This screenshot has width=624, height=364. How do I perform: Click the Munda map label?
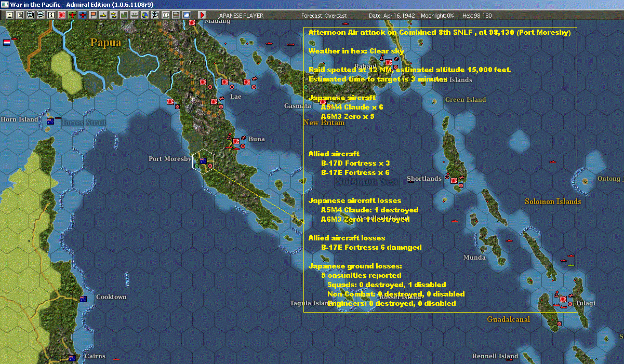coord(475,258)
